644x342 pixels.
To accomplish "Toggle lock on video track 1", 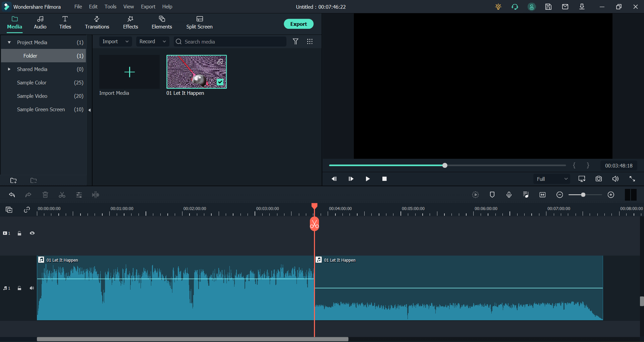I will (x=19, y=233).
